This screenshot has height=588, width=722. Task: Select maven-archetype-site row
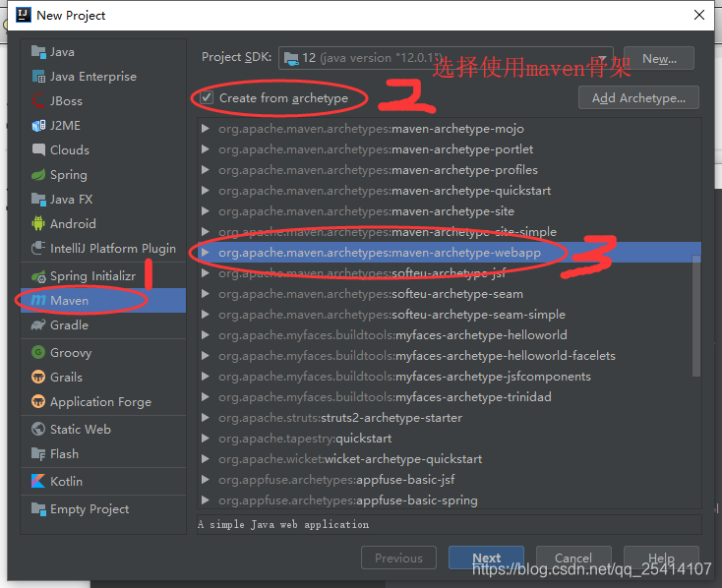(x=449, y=211)
